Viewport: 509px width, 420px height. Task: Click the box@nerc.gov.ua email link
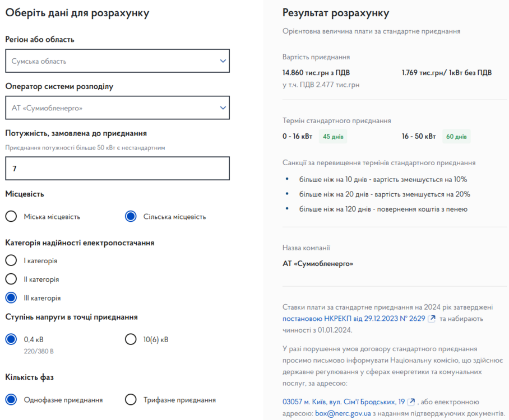(x=343, y=413)
